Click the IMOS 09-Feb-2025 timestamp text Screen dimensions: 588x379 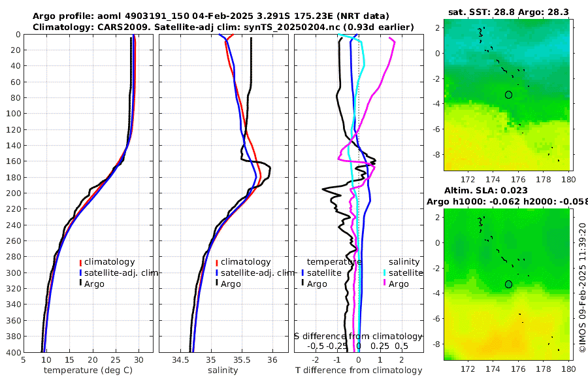(582, 288)
